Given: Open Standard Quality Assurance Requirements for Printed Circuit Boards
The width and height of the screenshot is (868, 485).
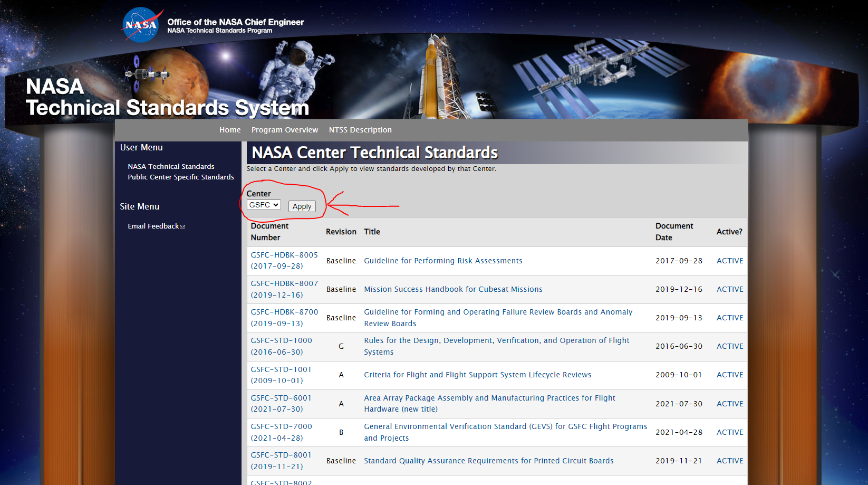Looking at the screenshot, I should pyautogui.click(x=488, y=460).
